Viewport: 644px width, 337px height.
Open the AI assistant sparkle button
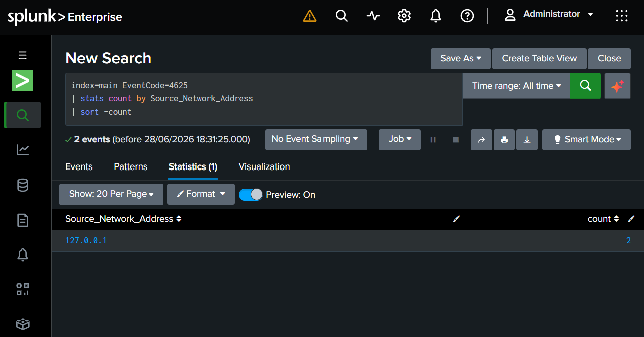click(x=617, y=86)
